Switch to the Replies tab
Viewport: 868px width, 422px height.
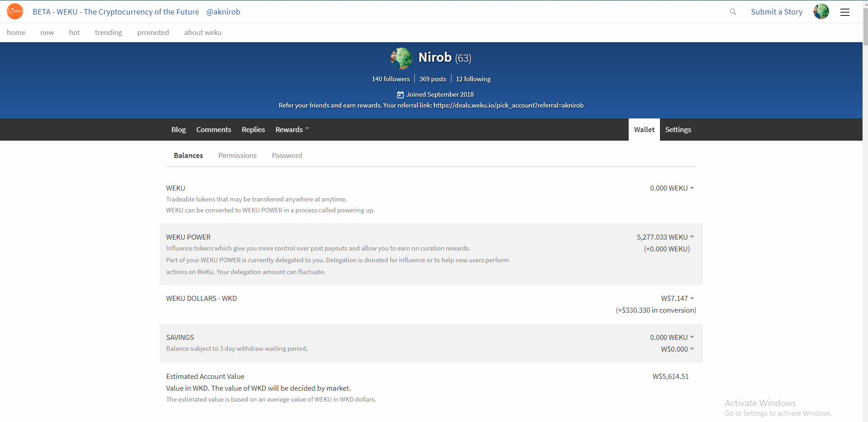pyautogui.click(x=253, y=129)
